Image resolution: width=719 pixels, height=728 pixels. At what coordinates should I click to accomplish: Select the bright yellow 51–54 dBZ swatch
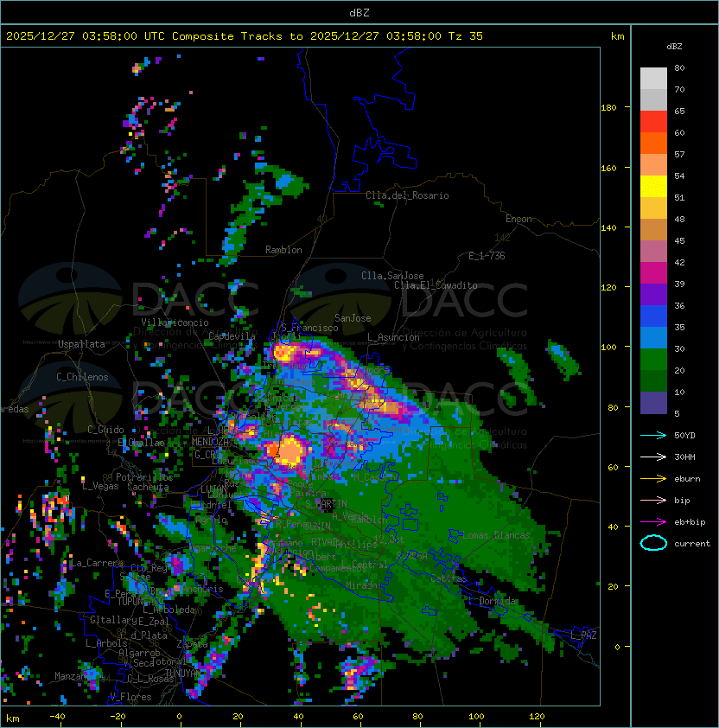click(653, 186)
